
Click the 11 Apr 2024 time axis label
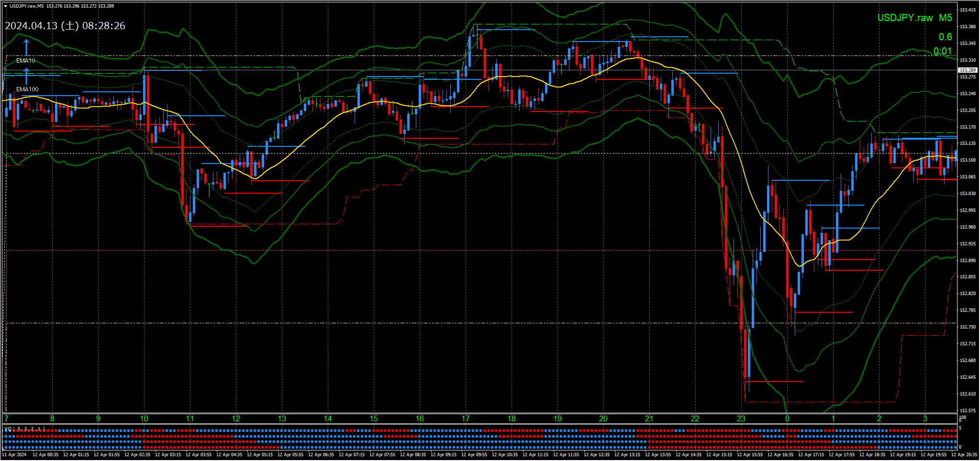(x=14, y=455)
